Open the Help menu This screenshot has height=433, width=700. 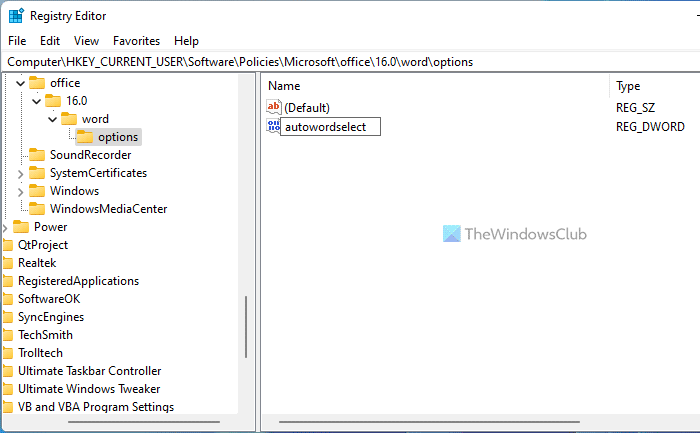point(186,41)
